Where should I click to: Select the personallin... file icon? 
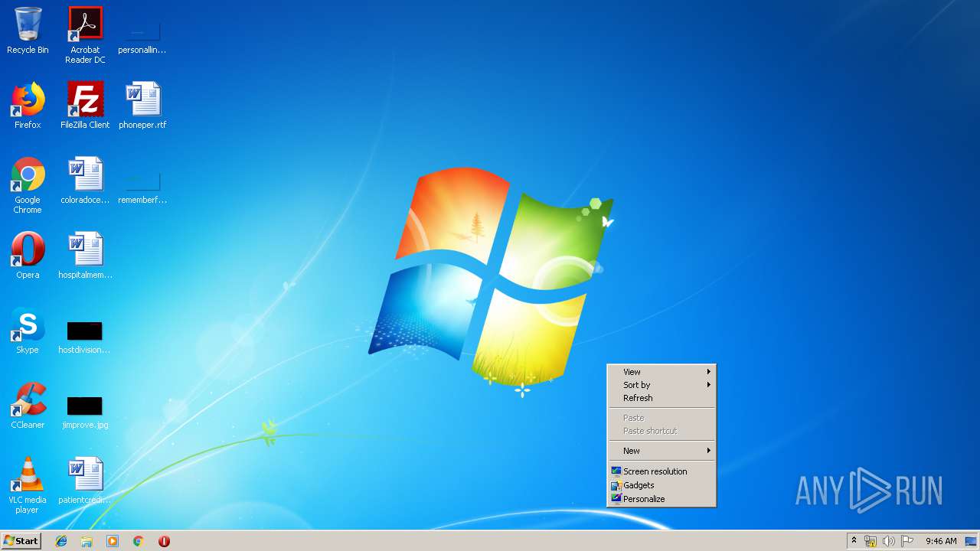[x=142, y=35]
